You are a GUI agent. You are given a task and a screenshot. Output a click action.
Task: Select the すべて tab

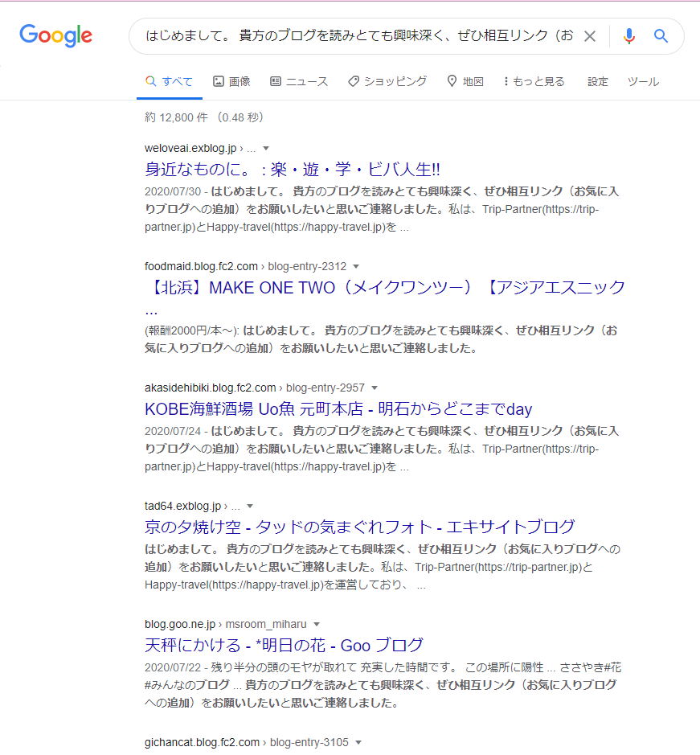[169, 81]
